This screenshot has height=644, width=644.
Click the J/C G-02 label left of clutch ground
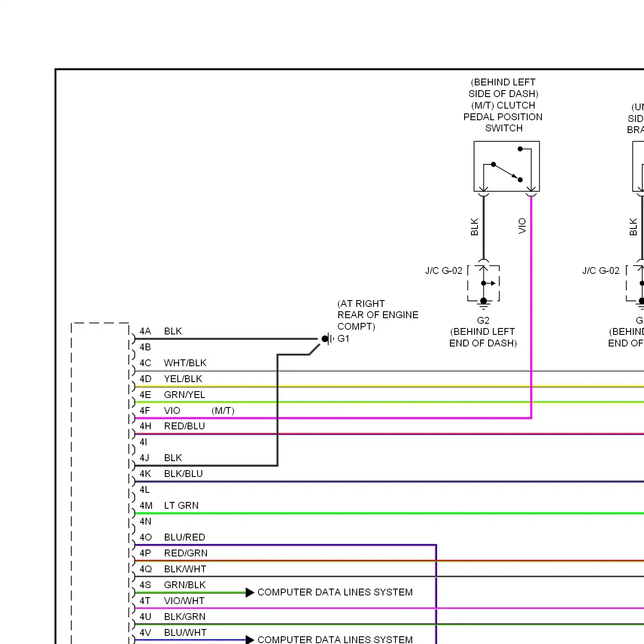click(x=444, y=270)
